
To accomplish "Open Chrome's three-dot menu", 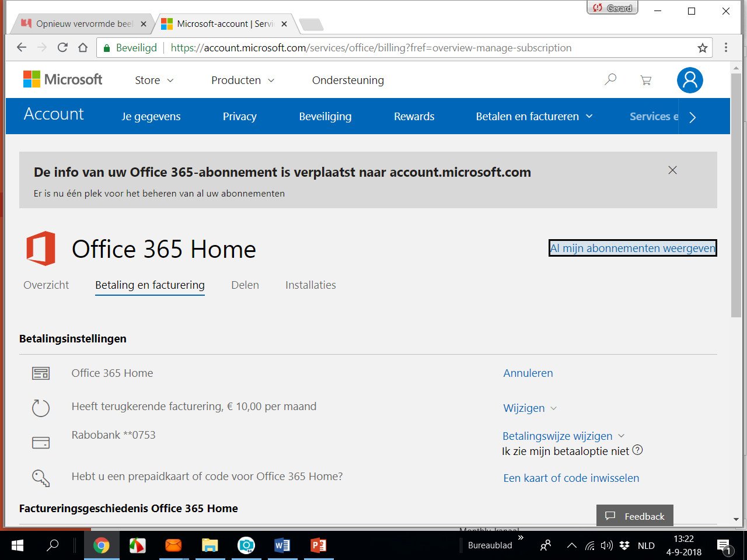I will [x=726, y=48].
